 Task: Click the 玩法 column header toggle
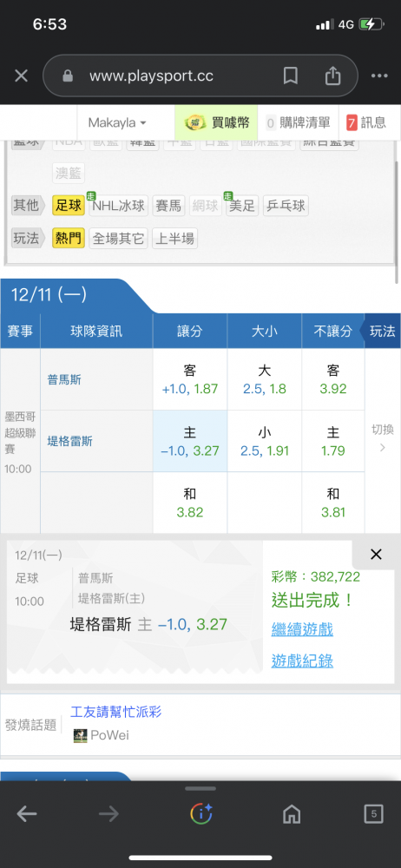380,331
